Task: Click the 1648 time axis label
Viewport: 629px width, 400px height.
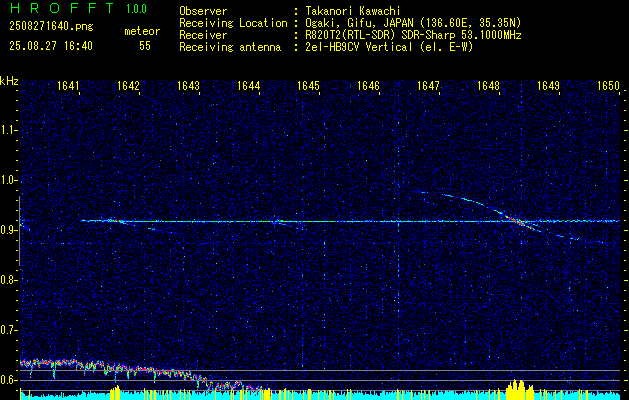Action: [488, 86]
